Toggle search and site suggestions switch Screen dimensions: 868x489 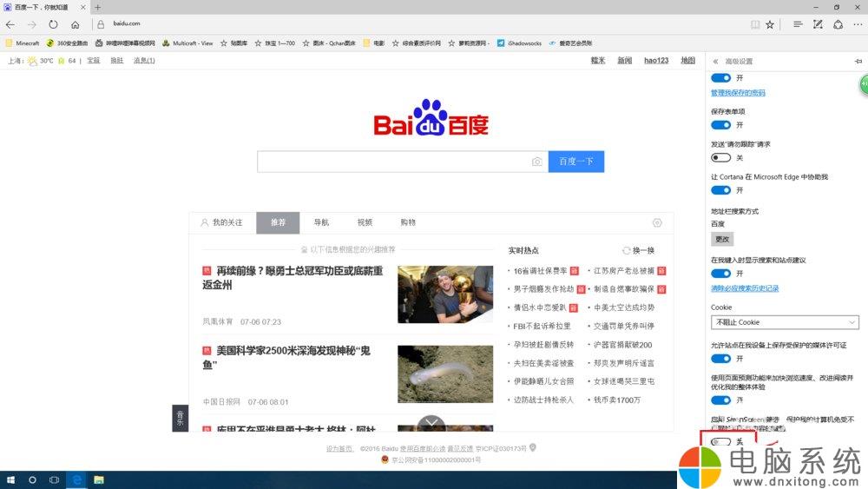[x=720, y=273]
